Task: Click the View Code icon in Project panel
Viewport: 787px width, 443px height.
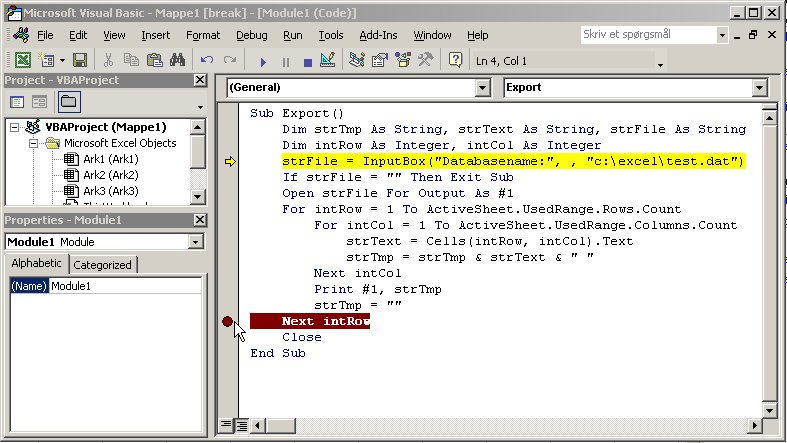Action: click(17, 102)
